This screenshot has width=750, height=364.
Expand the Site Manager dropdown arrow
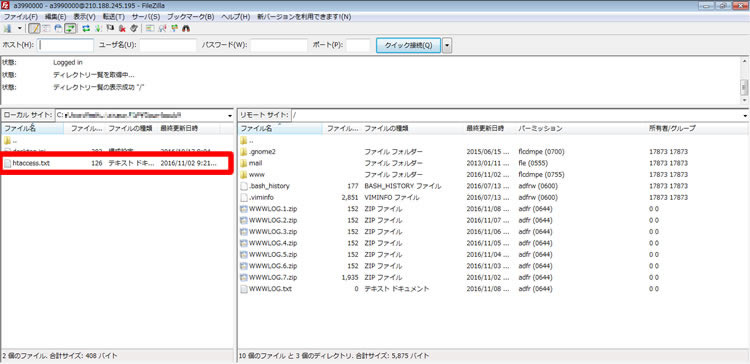click(x=20, y=29)
